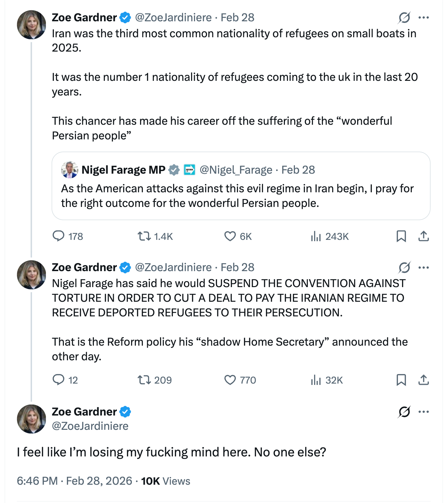
Task: Bookmark the first tweet in thread
Action: click(x=401, y=236)
